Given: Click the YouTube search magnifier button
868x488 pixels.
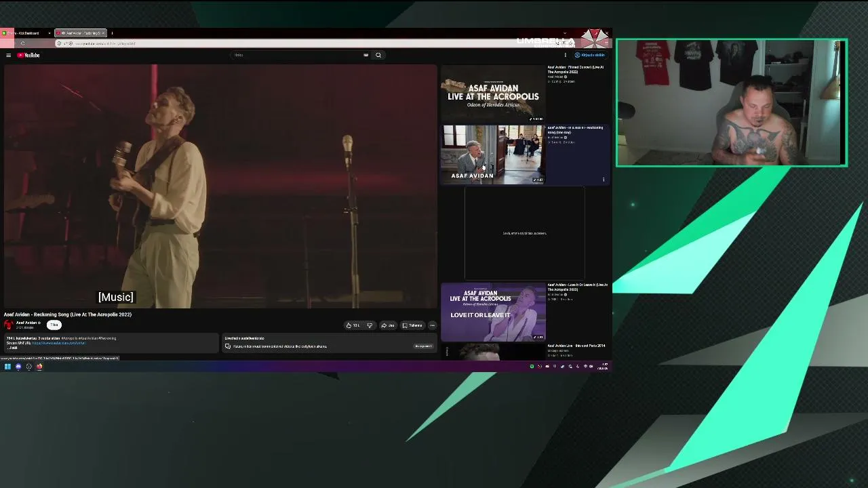Looking at the screenshot, I should (378, 55).
